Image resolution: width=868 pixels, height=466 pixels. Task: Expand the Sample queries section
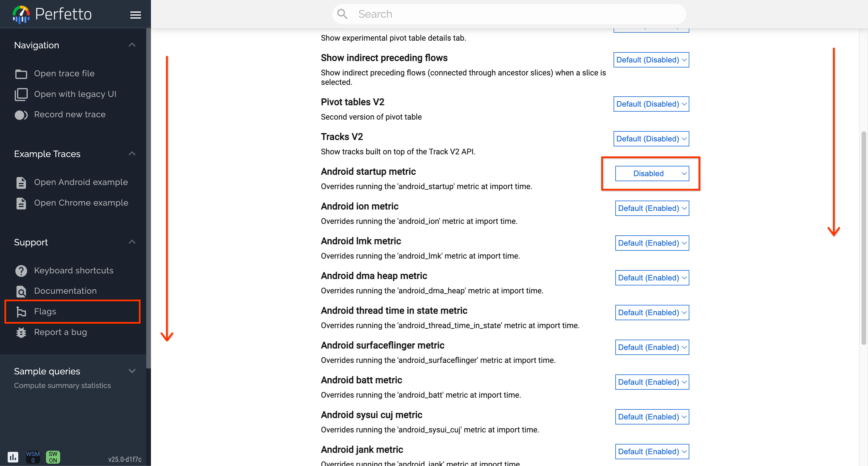coord(132,371)
